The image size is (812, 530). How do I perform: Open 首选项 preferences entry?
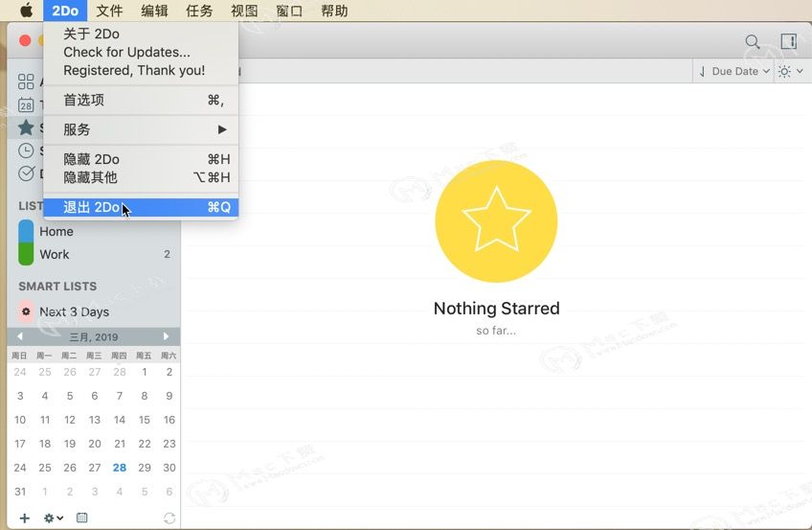coord(141,100)
